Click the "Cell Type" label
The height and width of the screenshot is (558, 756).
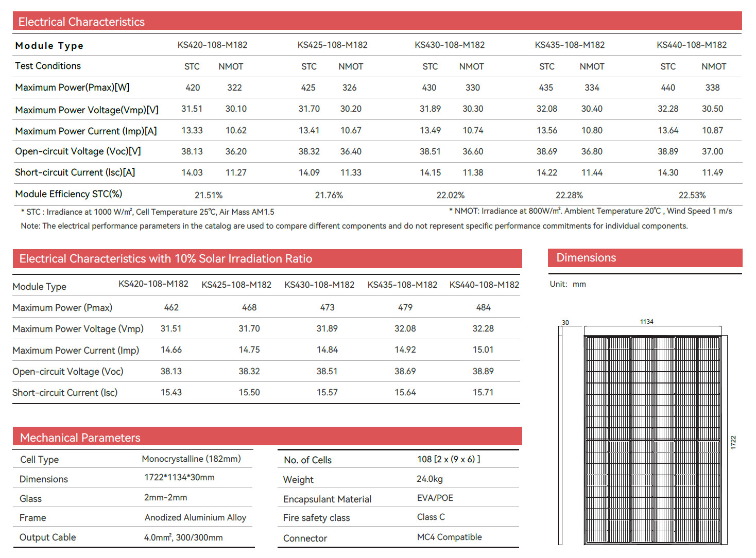click(x=39, y=460)
